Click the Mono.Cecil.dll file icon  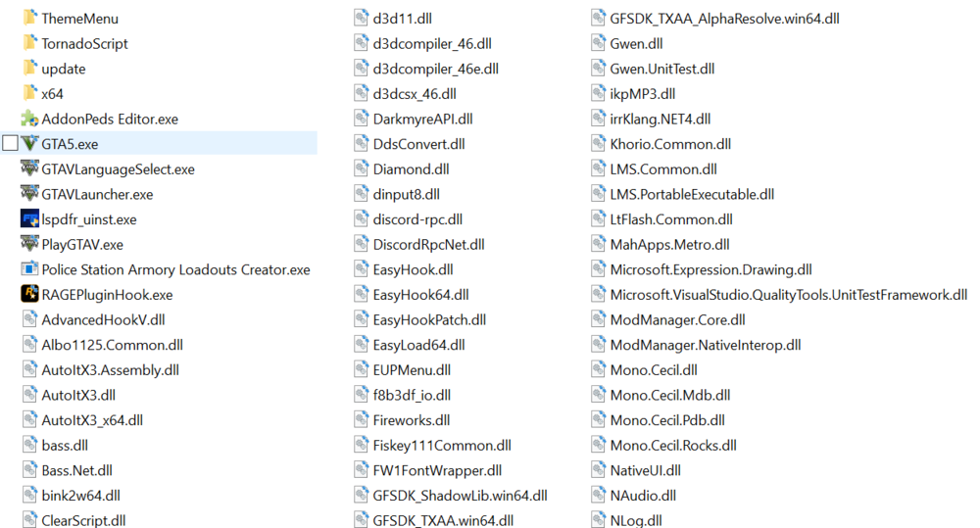click(x=598, y=369)
